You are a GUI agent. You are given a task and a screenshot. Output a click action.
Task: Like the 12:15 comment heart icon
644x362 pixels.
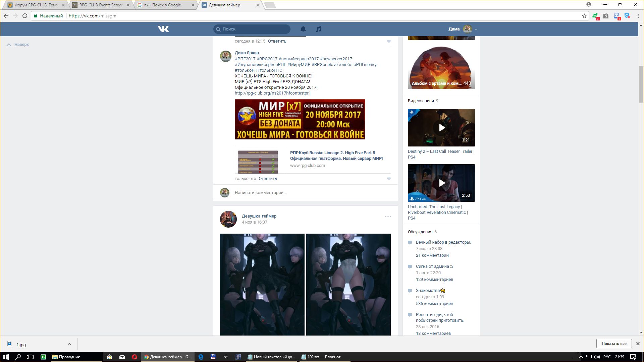389,42
